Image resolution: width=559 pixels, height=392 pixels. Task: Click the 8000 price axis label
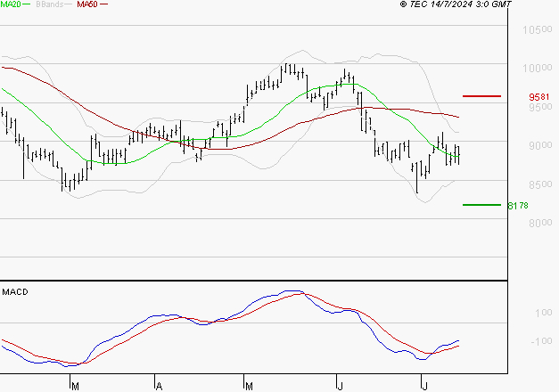click(540, 223)
